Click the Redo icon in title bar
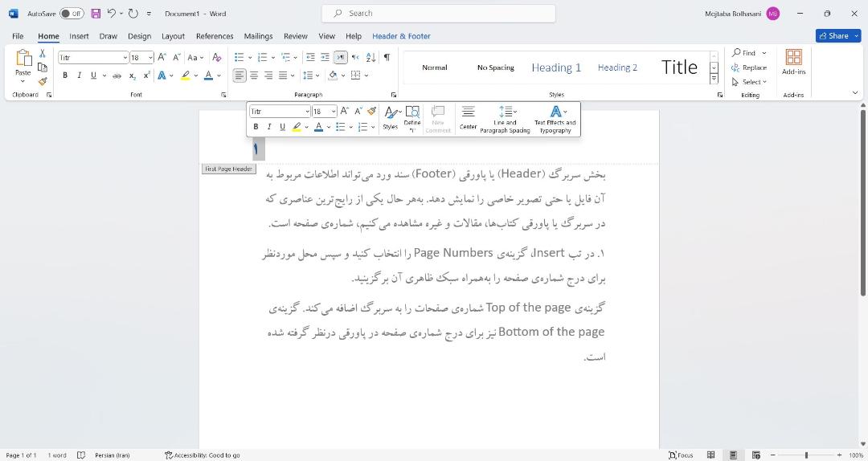The width and height of the screenshot is (868, 461). point(133,14)
